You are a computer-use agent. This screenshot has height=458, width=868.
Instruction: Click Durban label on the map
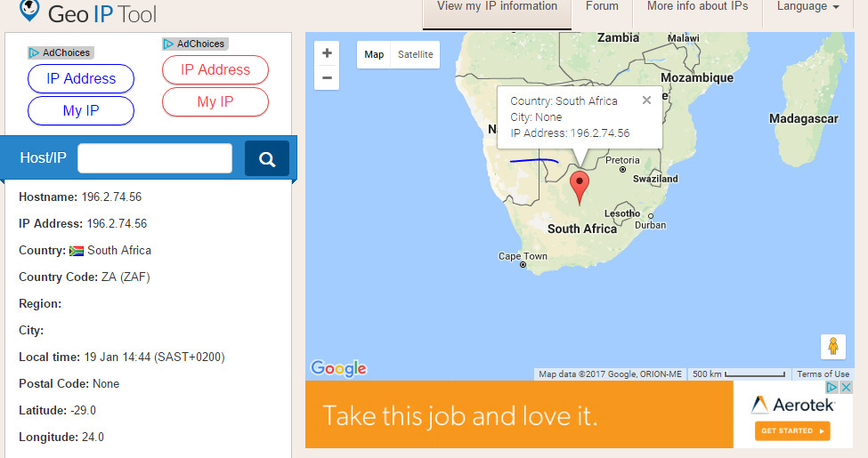click(651, 225)
